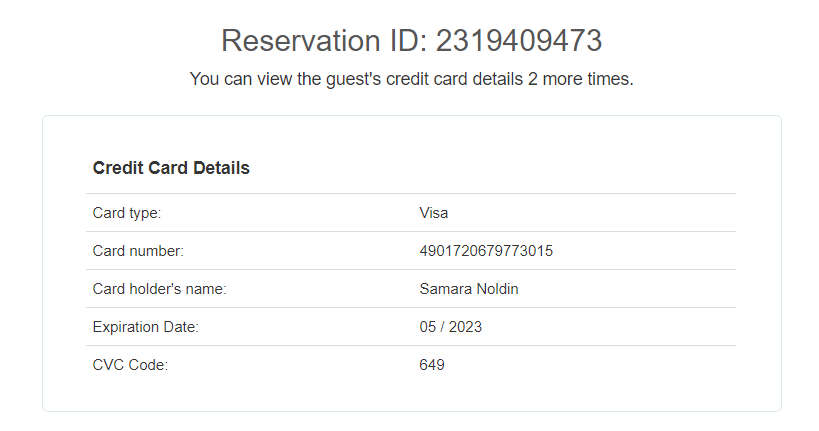Select the three-digit CVC value
The width and height of the screenshot is (819, 431).
(432, 365)
